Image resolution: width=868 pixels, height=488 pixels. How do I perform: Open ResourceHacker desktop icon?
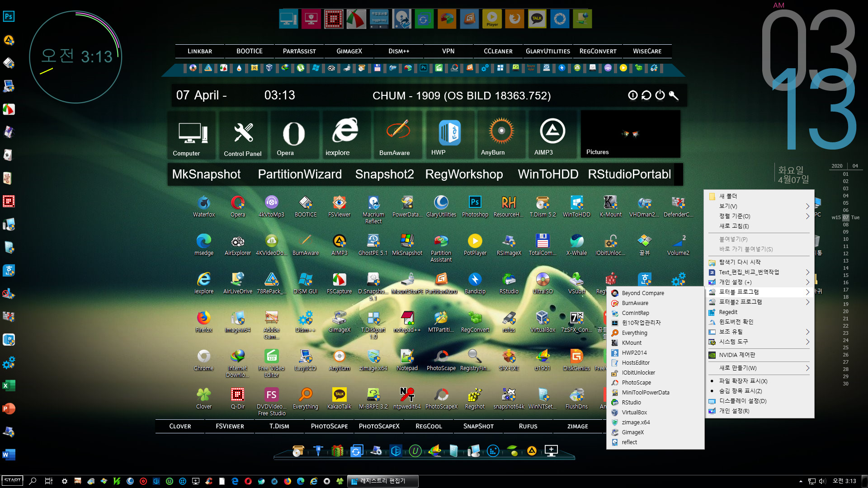point(509,206)
